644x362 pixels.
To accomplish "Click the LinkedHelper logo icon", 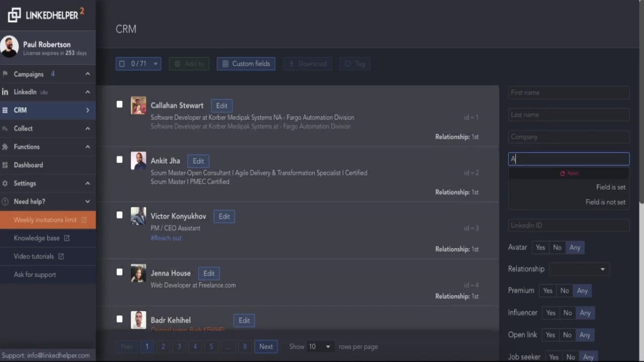I will 14,15.
